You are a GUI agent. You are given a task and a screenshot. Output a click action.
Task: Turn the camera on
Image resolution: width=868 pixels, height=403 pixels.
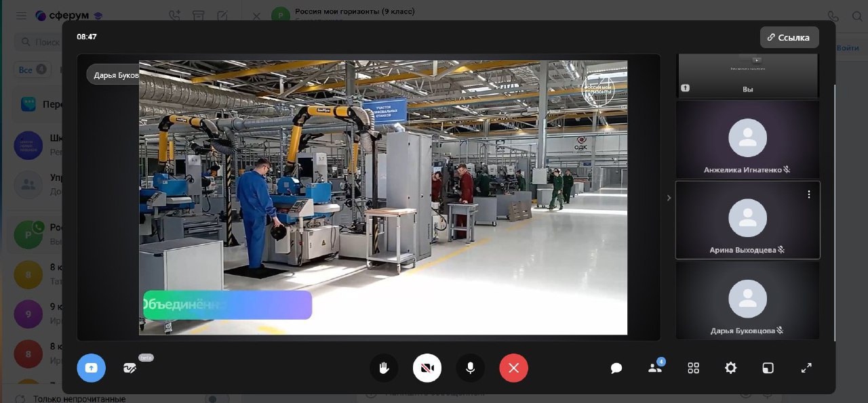[427, 368]
